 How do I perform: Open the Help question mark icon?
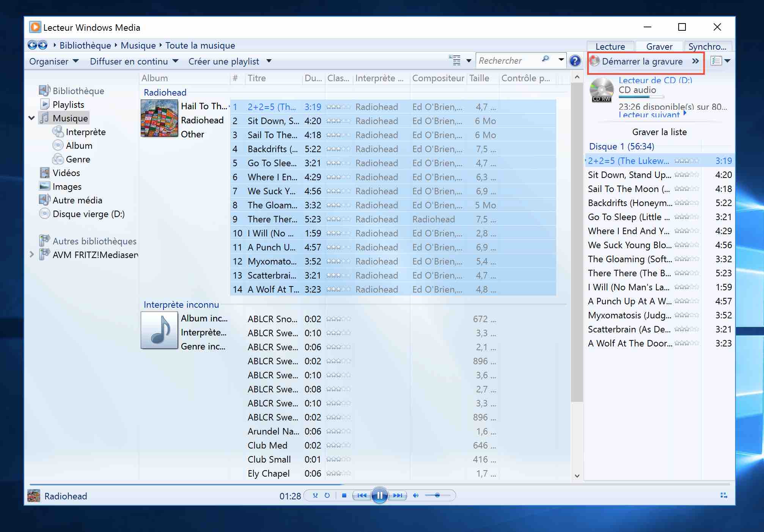575,61
